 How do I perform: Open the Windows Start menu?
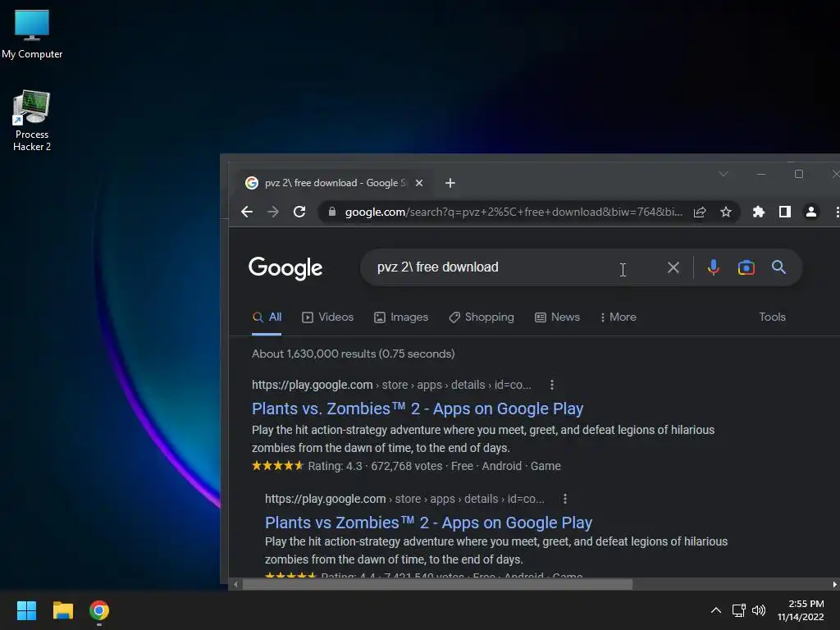(26, 610)
